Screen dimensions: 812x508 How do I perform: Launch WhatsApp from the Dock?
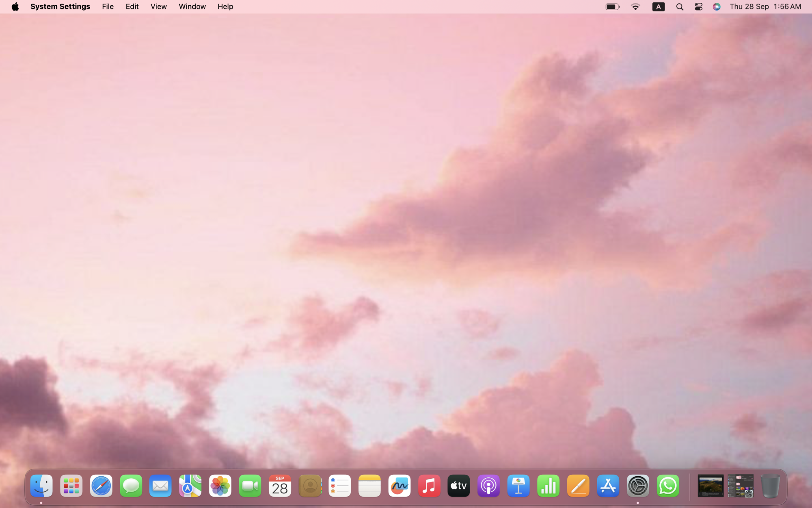tap(667, 486)
